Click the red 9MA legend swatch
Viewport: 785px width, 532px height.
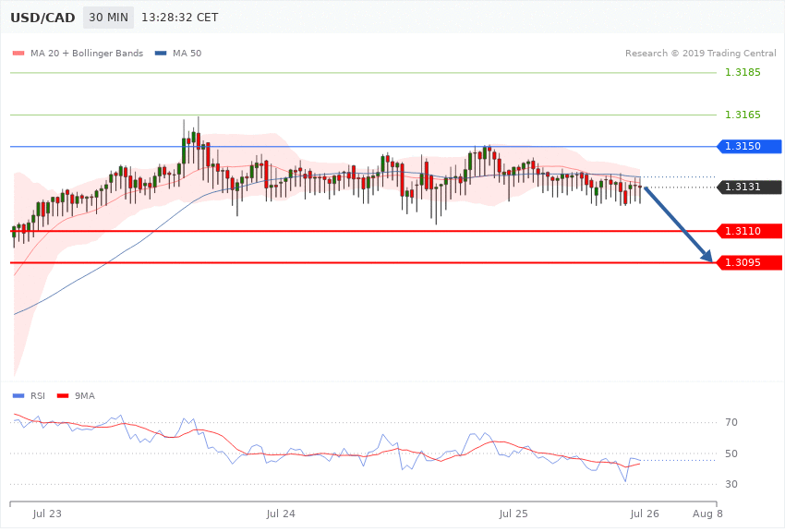(x=63, y=396)
